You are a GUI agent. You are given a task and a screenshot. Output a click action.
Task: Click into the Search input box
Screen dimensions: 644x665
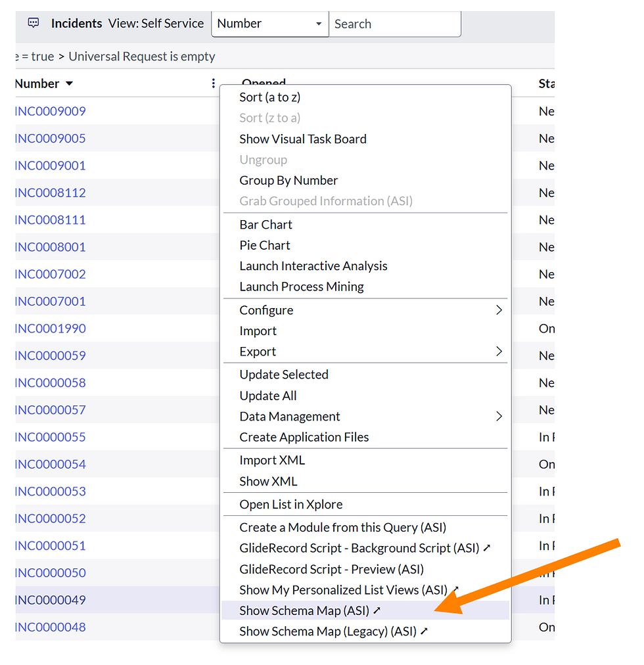click(394, 24)
